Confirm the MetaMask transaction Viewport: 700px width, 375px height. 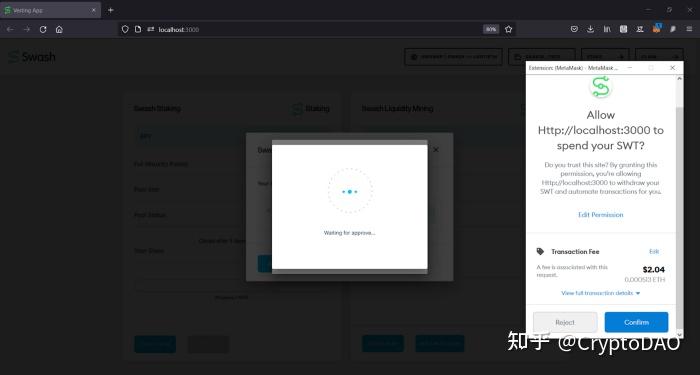tap(636, 322)
